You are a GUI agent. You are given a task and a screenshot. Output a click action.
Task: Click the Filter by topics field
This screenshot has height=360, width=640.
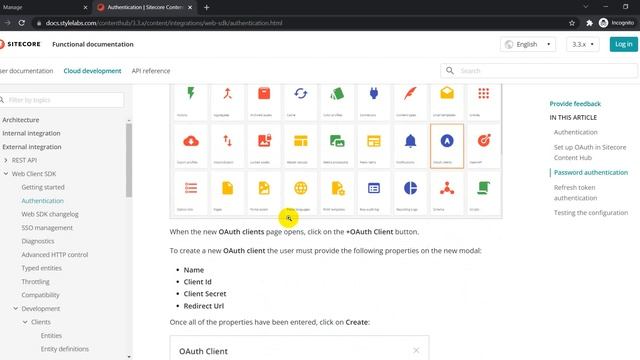coord(62,100)
